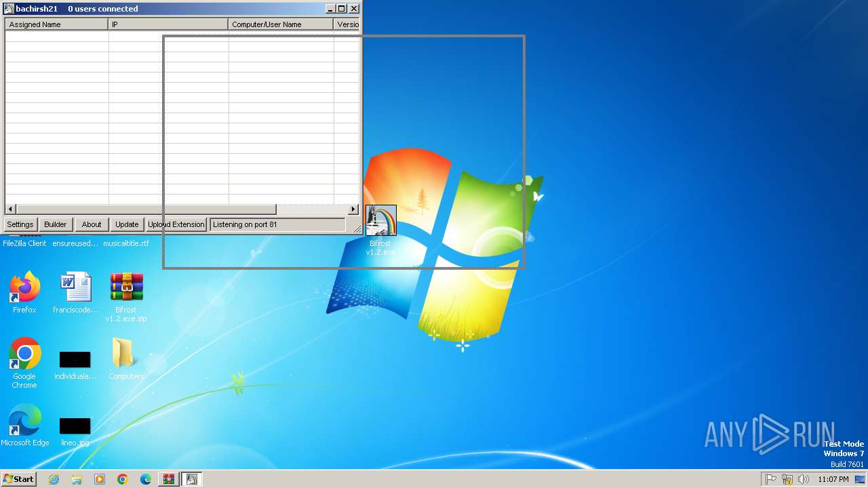
Task: Select the Bifrost v1.2.exe.zip archive icon
Action: pyautogui.click(x=126, y=297)
